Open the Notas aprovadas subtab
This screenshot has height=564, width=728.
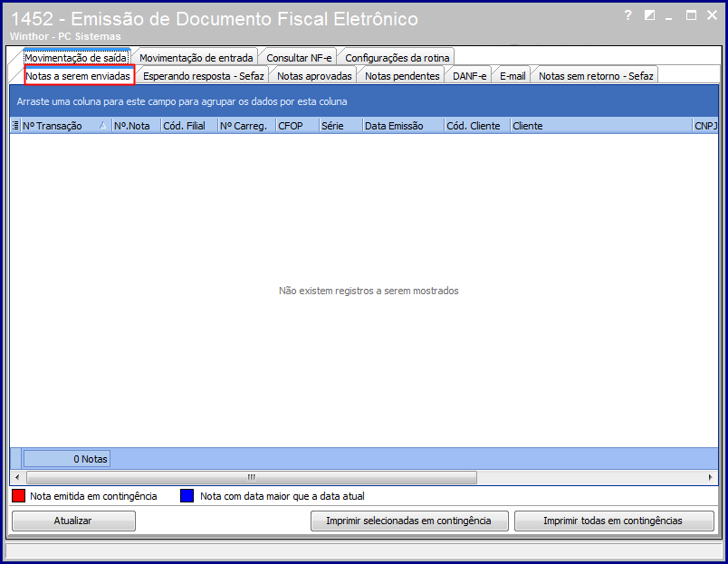(x=314, y=76)
